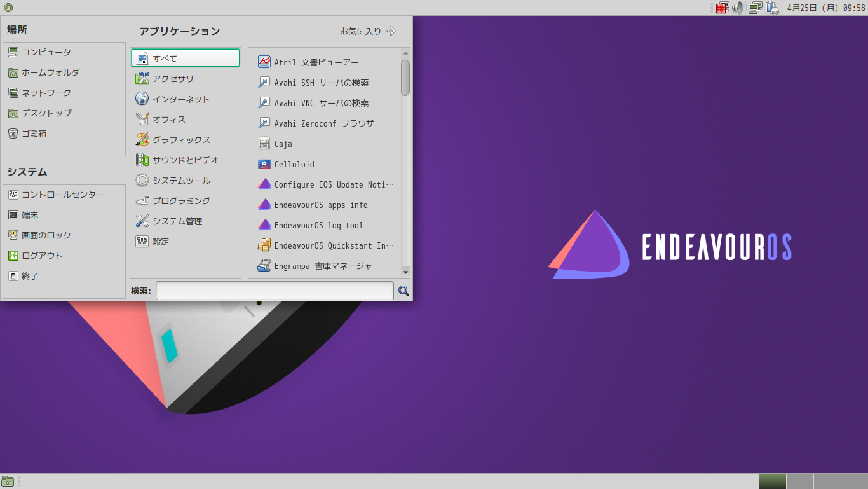Open EndeavourOS apps info
The image size is (868, 489).
(x=325, y=205)
